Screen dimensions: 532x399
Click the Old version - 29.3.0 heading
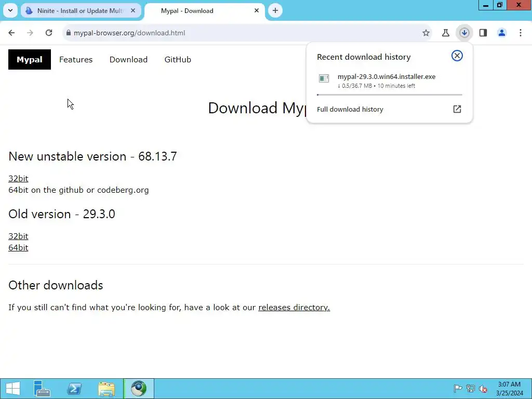[62, 214]
